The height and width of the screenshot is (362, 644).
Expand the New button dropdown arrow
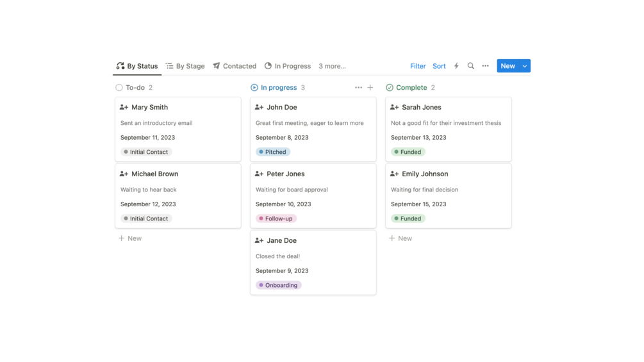point(525,65)
